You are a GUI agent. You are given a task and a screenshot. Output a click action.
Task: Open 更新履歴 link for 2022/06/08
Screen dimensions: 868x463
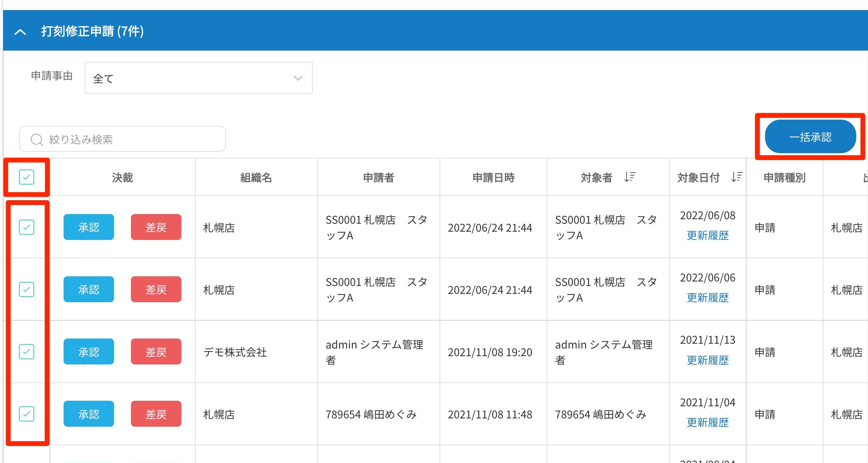pyautogui.click(x=707, y=236)
